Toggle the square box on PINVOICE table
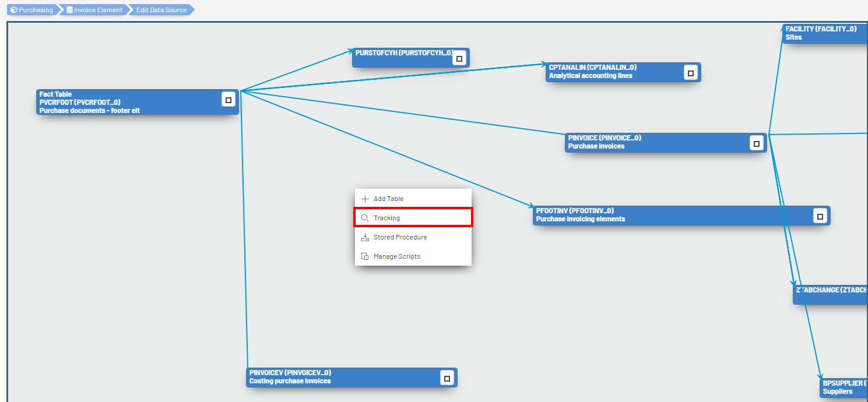This screenshot has height=402, width=868. pyautogui.click(x=757, y=143)
